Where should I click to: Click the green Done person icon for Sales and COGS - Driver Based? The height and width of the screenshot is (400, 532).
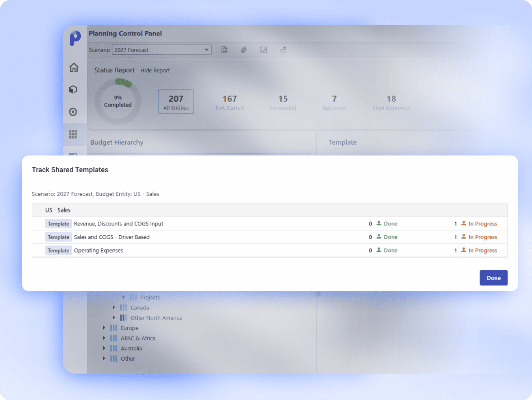point(379,236)
